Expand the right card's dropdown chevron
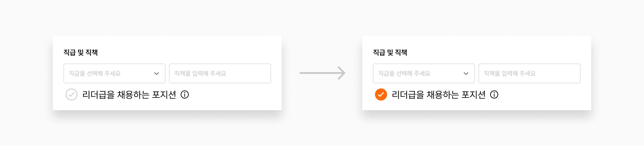Viewport: 644px width, 146px height. tap(466, 74)
